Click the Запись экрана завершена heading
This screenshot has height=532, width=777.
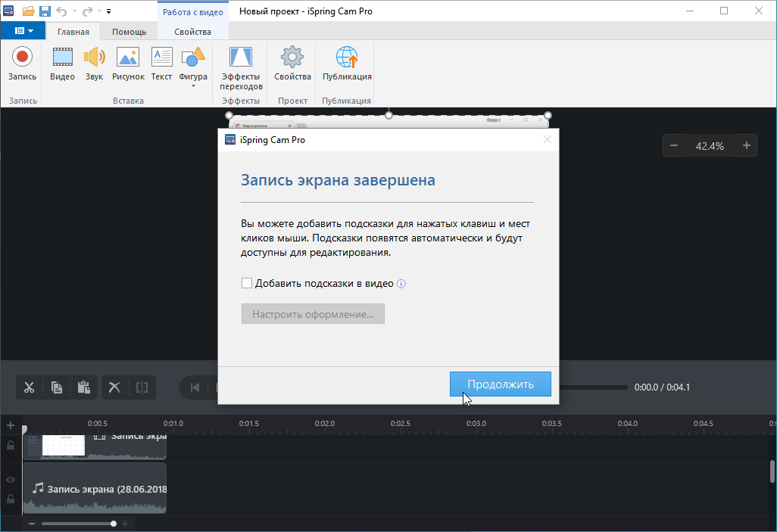[x=338, y=180]
